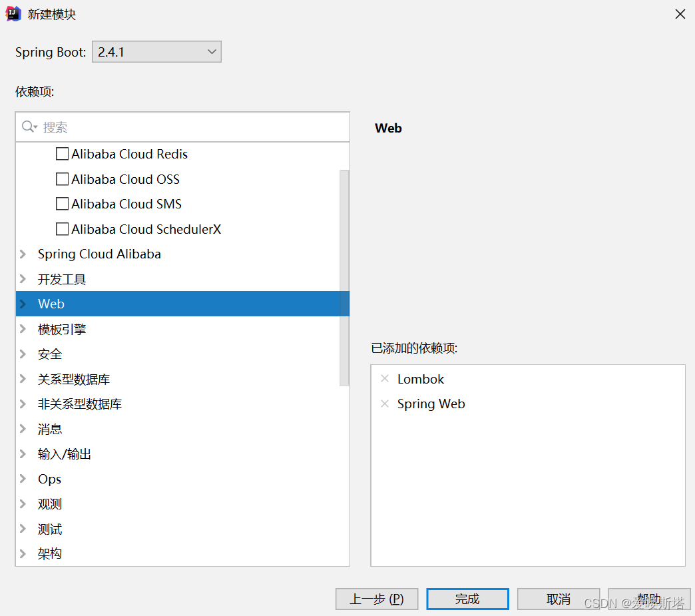Click the dependency list scrollbar thumb
695x616 pixels.
point(344,278)
